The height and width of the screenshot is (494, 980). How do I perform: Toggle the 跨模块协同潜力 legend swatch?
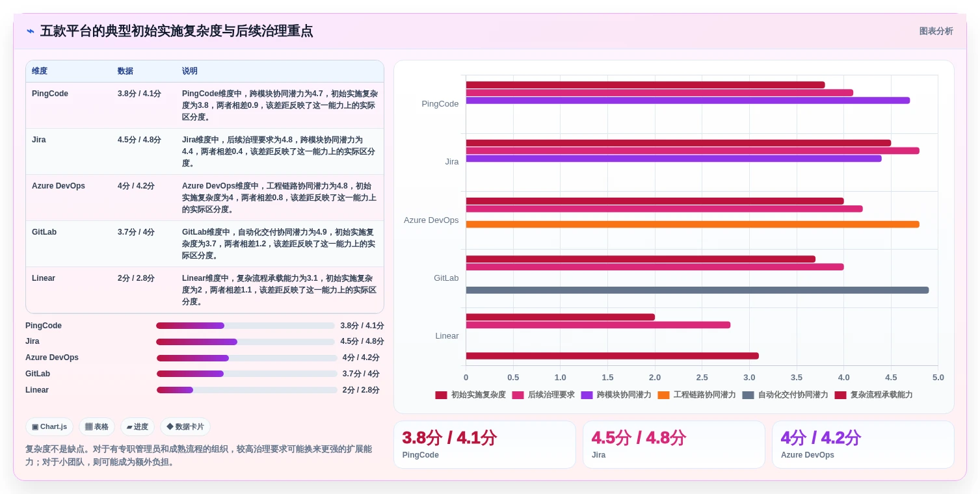click(587, 395)
